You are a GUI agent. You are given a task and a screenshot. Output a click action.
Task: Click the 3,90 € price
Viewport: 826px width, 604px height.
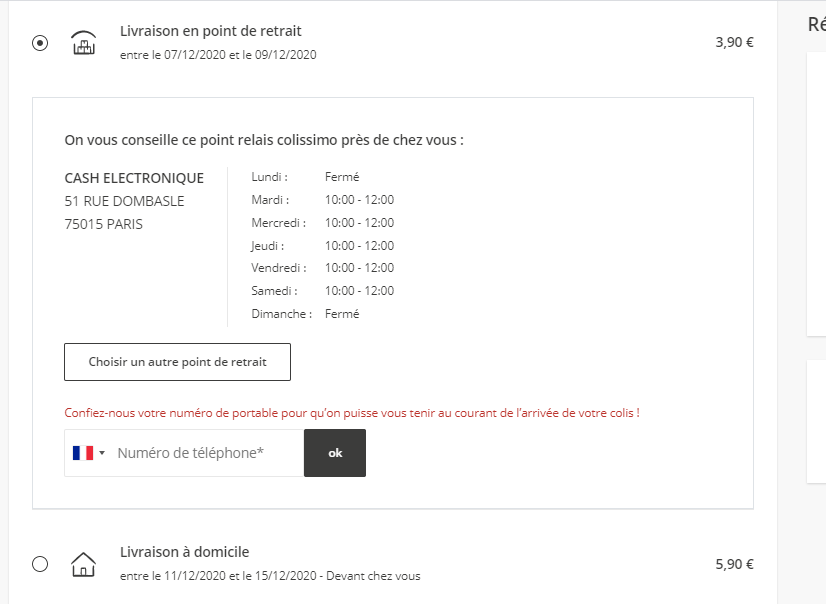734,42
